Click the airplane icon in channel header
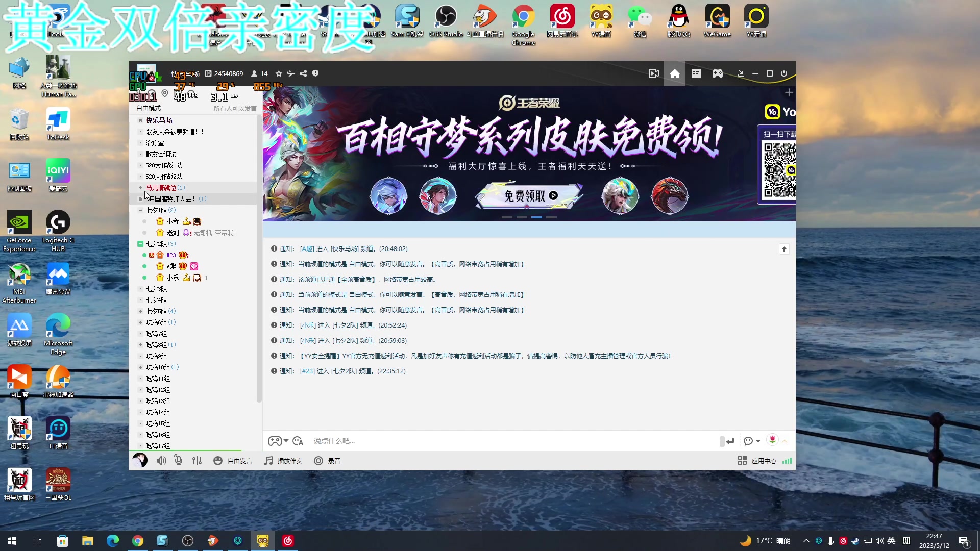Screen dimensions: 980x551 (291, 73)
